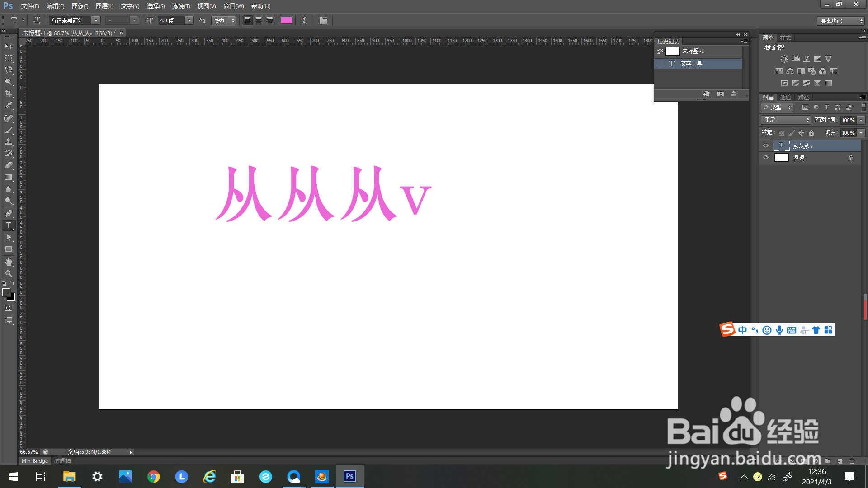The width and height of the screenshot is (868, 488).
Task: Open the 基本功能 workspace switcher
Action: (x=841, y=21)
